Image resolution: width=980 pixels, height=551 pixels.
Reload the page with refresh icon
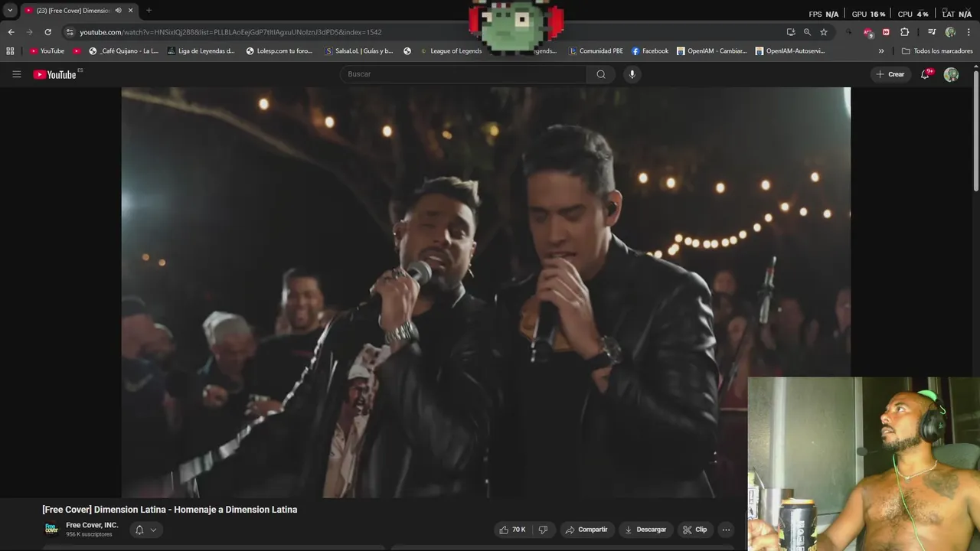pos(47,32)
